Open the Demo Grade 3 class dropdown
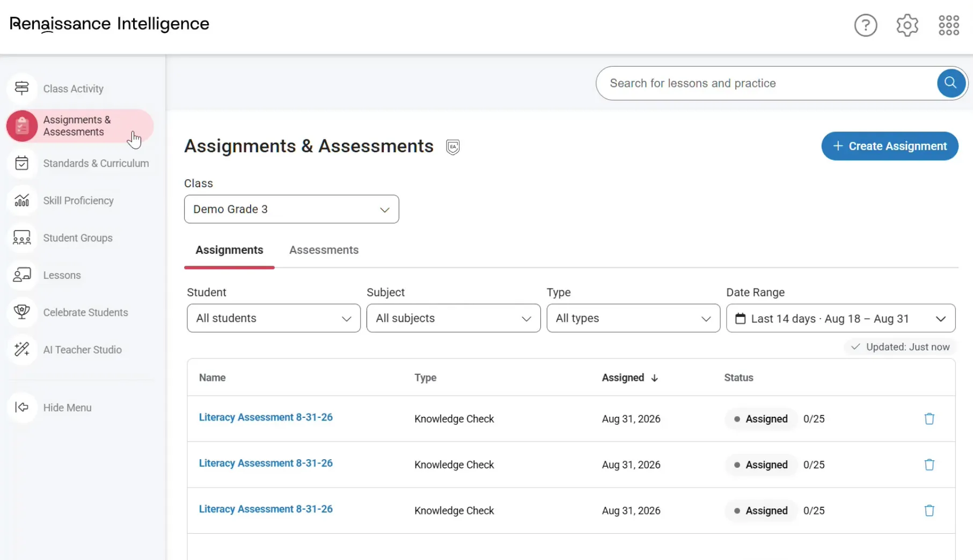This screenshot has height=560, width=973. click(291, 209)
